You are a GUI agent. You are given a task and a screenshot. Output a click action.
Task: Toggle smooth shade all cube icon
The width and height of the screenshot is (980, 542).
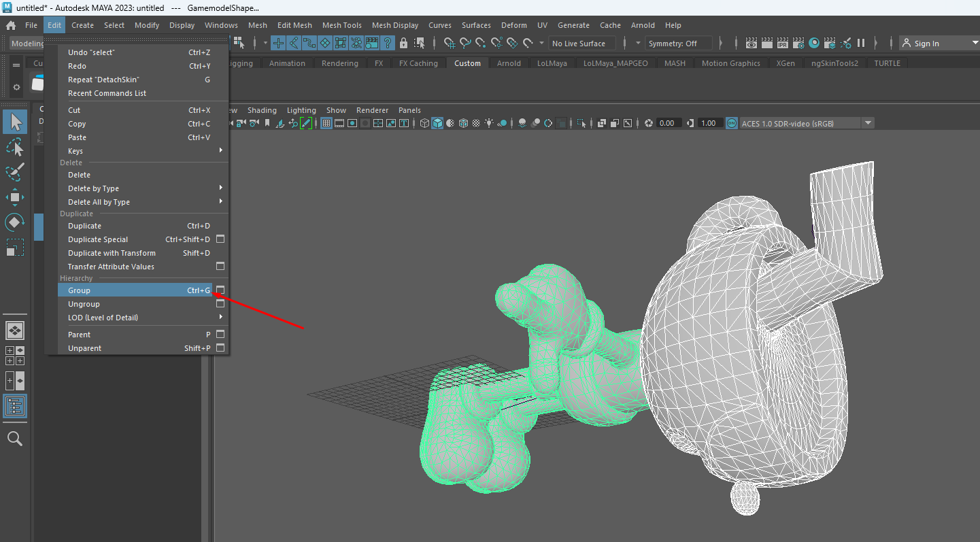click(x=437, y=123)
